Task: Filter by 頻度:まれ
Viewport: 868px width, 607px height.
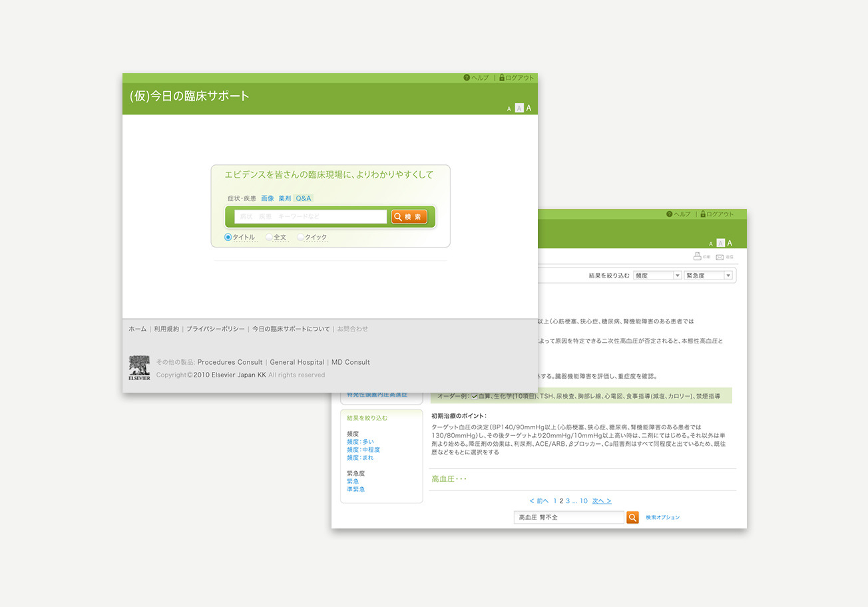Action: pyautogui.click(x=360, y=458)
